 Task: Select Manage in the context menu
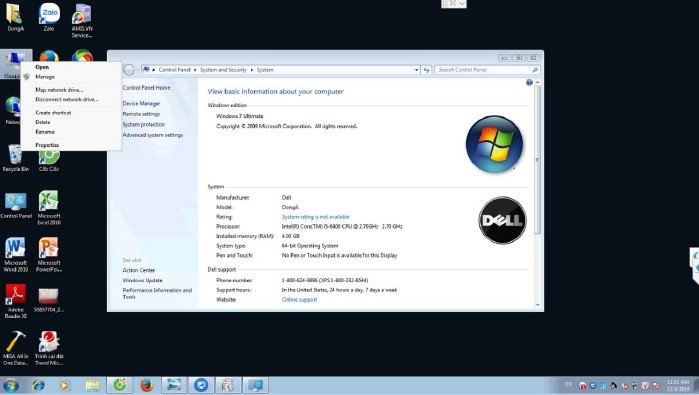(45, 77)
